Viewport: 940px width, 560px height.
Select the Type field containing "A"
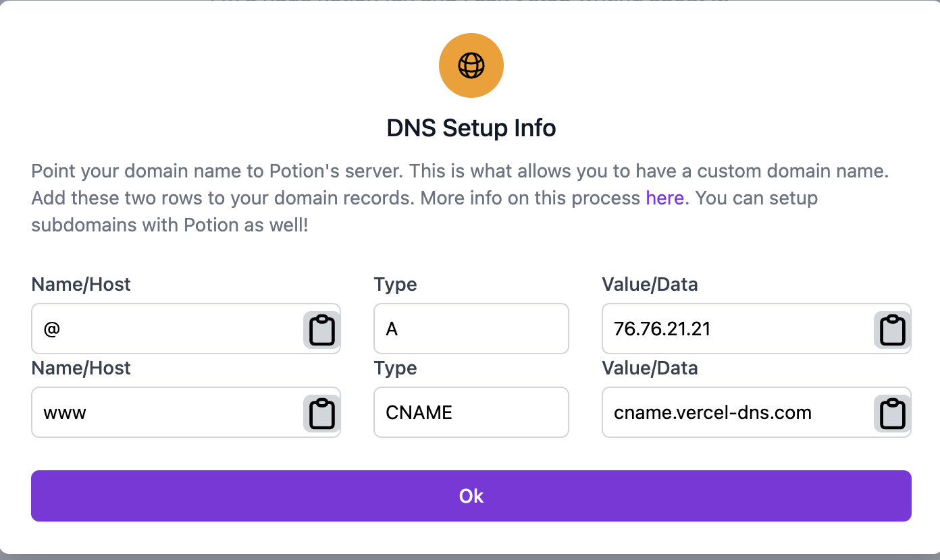pos(471,329)
